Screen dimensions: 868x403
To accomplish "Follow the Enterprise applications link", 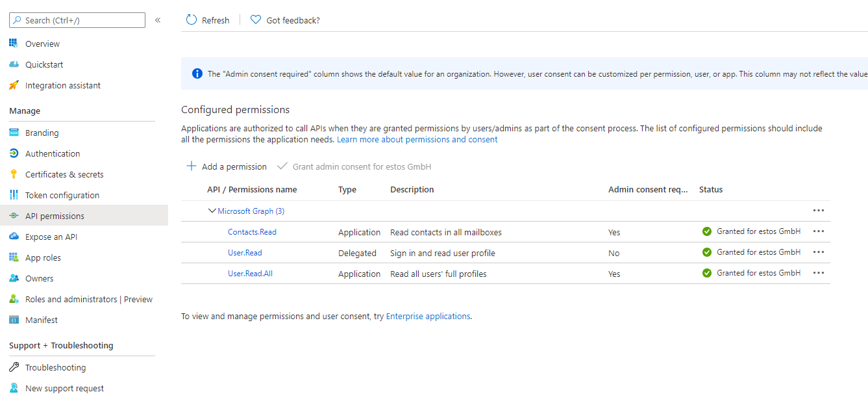I will [x=428, y=317].
